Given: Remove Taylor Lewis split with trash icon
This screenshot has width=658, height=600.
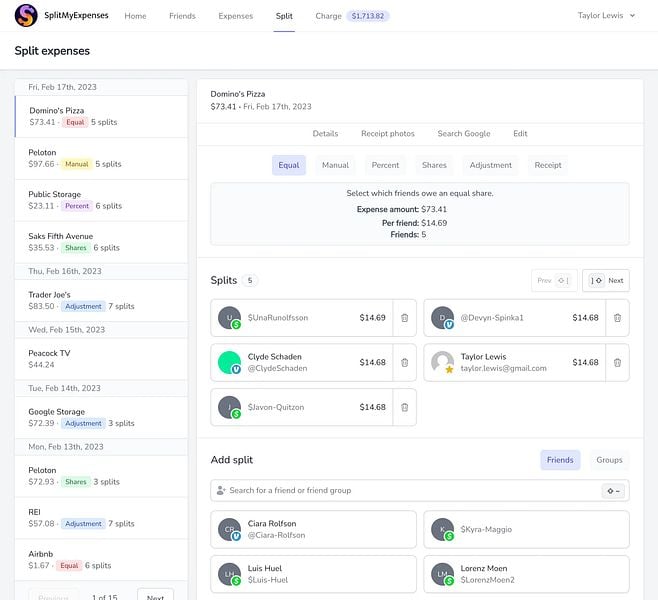Looking at the screenshot, I should tap(617, 363).
